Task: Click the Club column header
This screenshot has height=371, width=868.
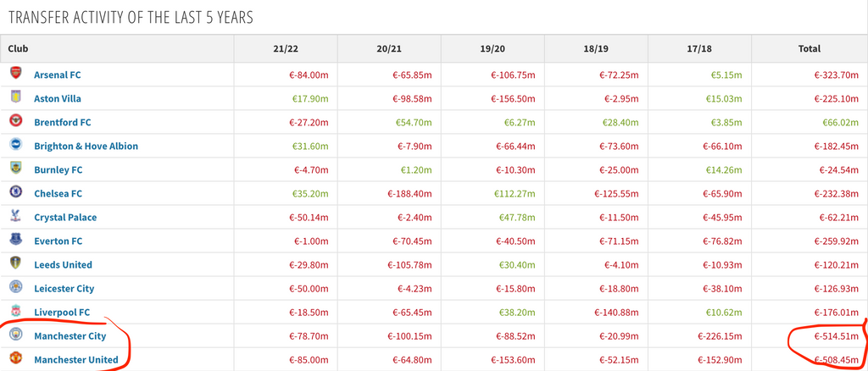Action: point(18,49)
